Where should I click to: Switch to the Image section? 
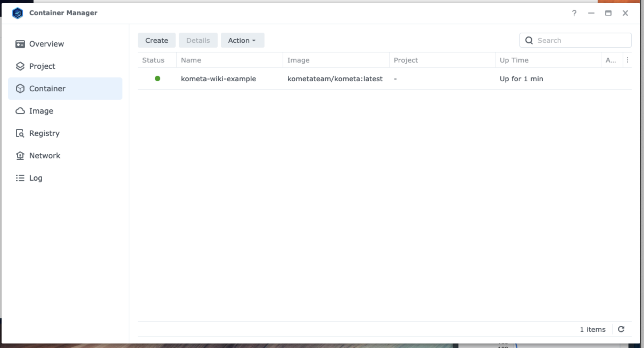tap(65, 111)
